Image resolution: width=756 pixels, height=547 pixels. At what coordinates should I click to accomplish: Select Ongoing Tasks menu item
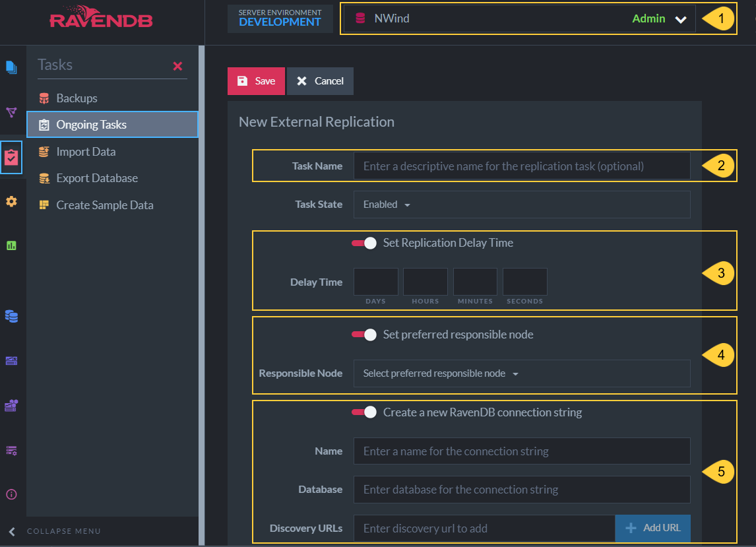pyautogui.click(x=112, y=125)
